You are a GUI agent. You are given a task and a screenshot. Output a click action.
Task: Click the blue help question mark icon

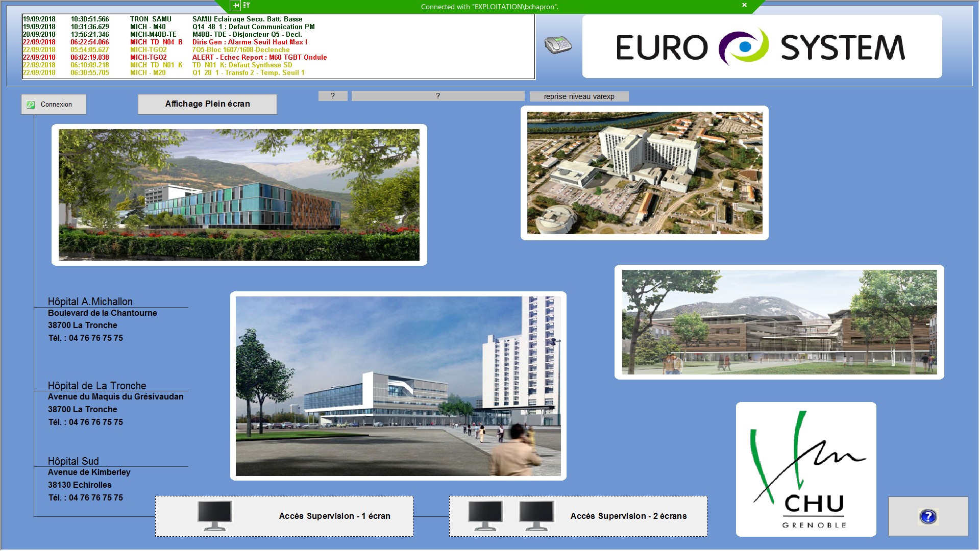pos(927,516)
